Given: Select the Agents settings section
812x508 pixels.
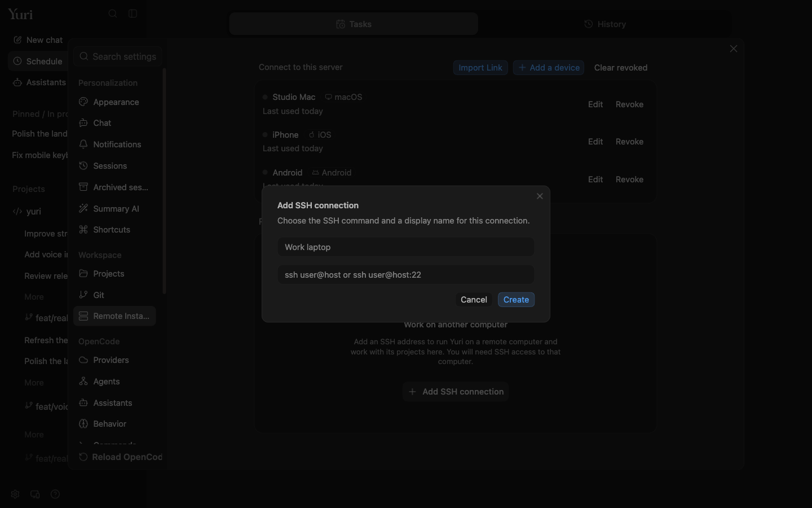Looking at the screenshot, I should (x=114, y=382).
